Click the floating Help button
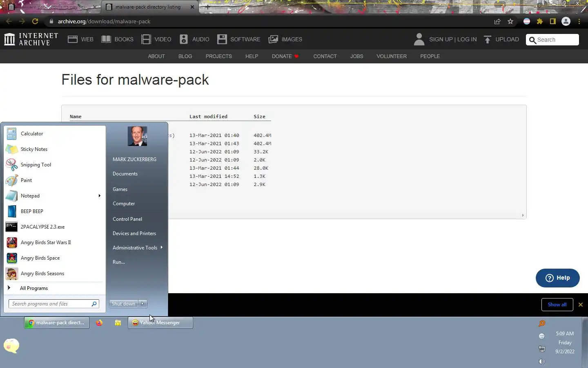The image size is (588, 368). tap(557, 278)
